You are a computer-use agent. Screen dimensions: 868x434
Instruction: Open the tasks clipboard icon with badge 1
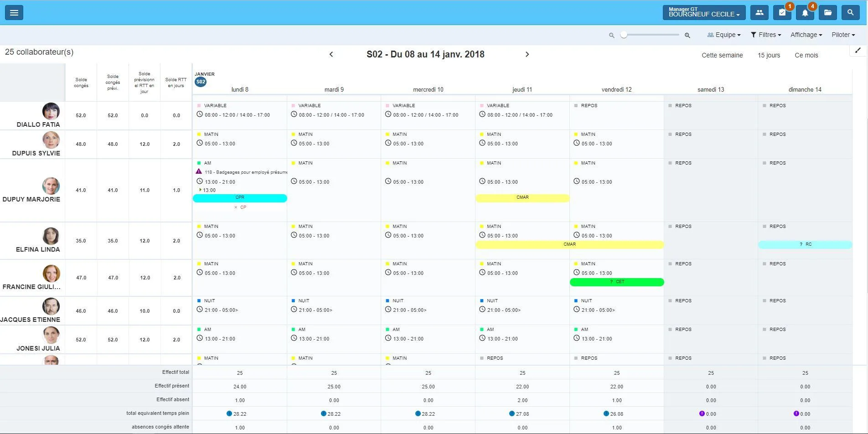[782, 13]
